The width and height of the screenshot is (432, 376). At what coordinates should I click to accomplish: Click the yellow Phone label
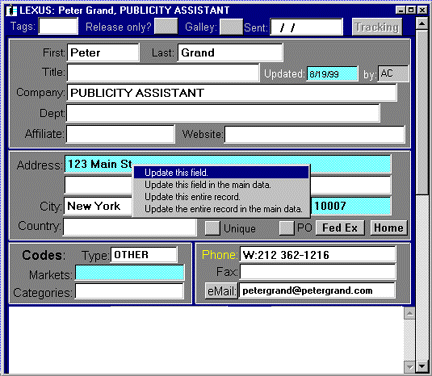[x=220, y=255]
